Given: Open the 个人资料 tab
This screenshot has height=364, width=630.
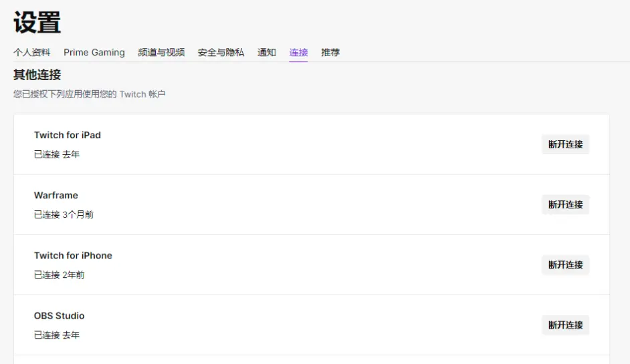Looking at the screenshot, I should tap(31, 52).
